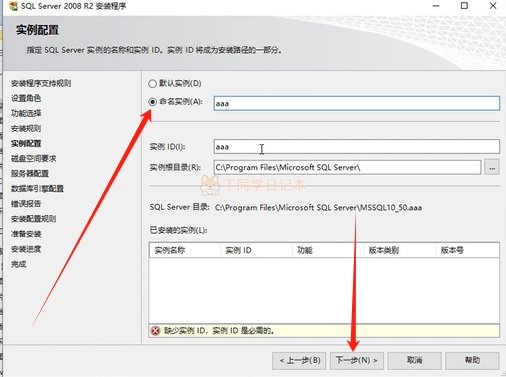Screen dimensions: 506x377
Task: Select 设置角色 in the step list
Action: click(26, 98)
